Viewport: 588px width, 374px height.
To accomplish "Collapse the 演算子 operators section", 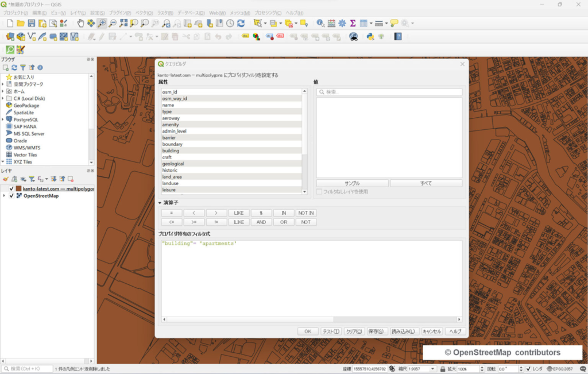I will tap(160, 203).
